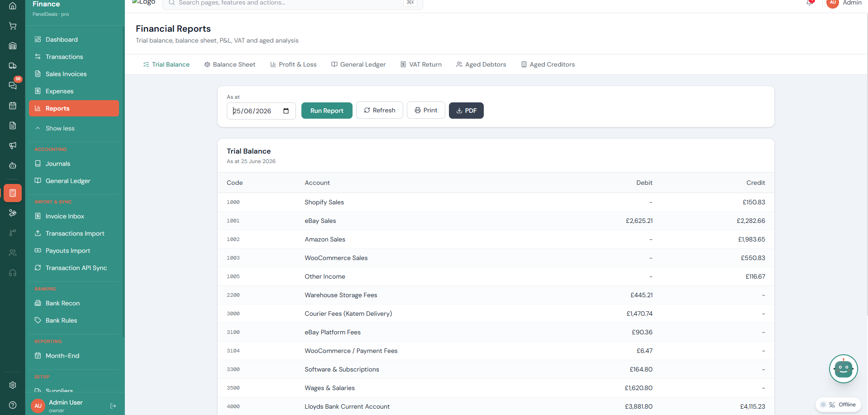The height and width of the screenshot is (415, 868).
Task: Open Reports in the sidebar
Action: (x=74, y=108)
